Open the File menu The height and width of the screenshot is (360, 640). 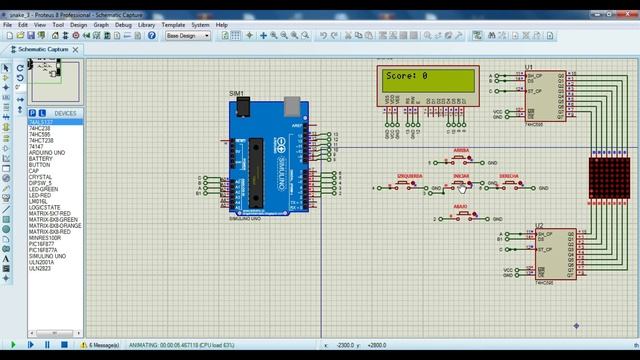[x=7, y=25]
